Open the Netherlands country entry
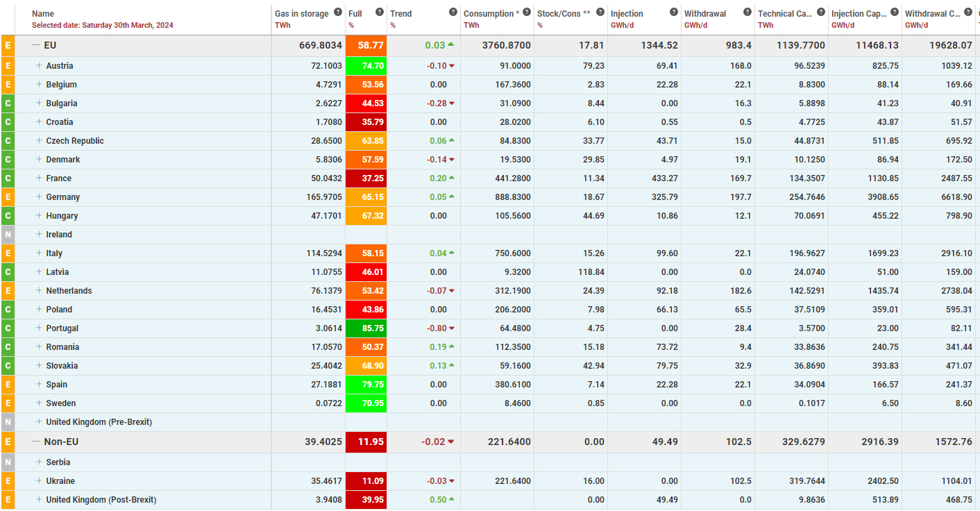This screenshot has height=511, width=980. [69, 291]
